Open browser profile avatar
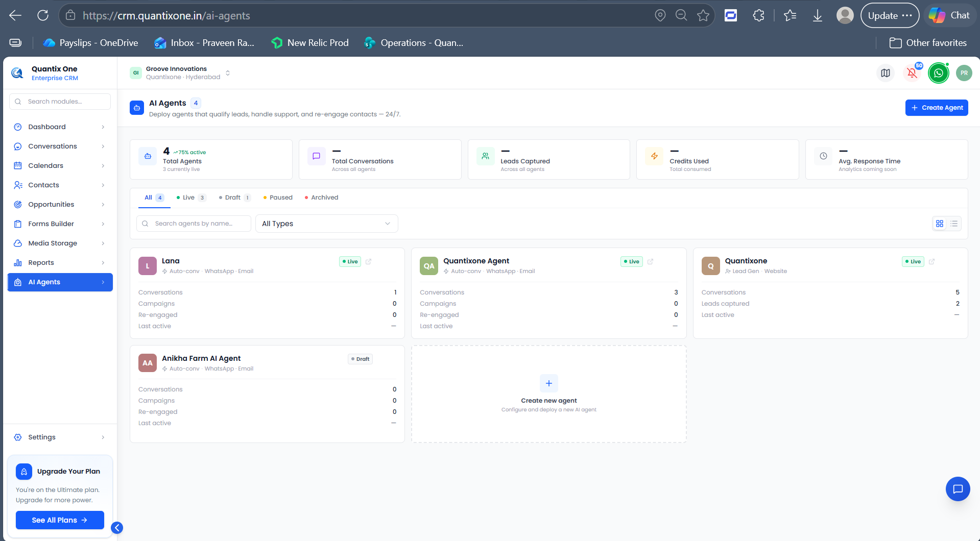This screenshot has height=541, width=980. [x=845, y=15]
